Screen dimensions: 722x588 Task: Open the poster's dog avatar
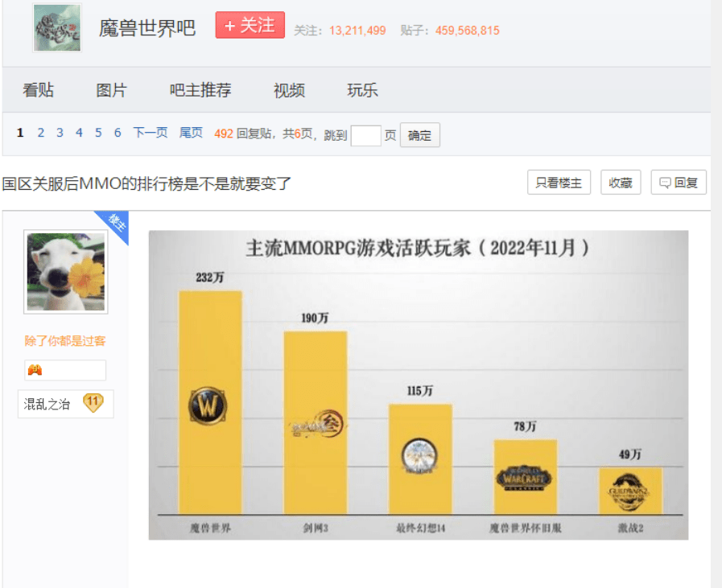point(66,272)
